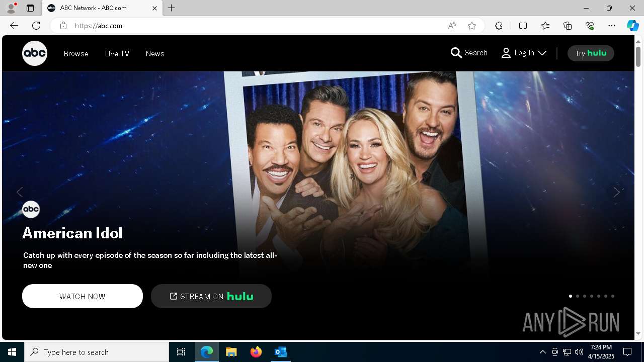This screenshot has width=644, height=362.
Task: Click the Read aloud icon in the address bar
Action: [x=452, y=26]
